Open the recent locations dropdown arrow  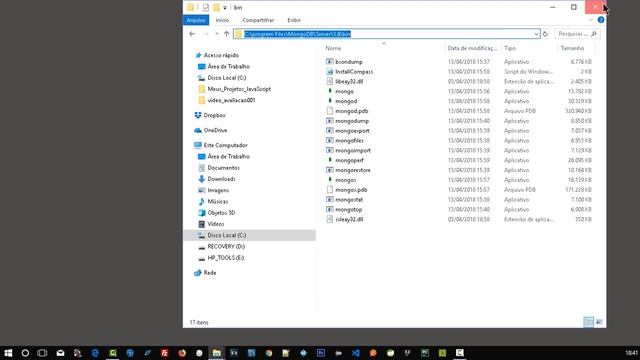(217, 34)
